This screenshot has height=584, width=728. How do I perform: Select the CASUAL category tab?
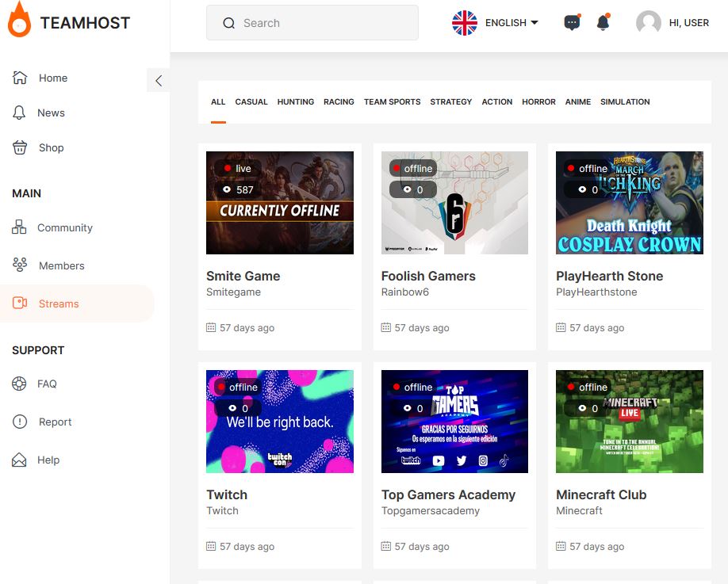coord(251,101)
